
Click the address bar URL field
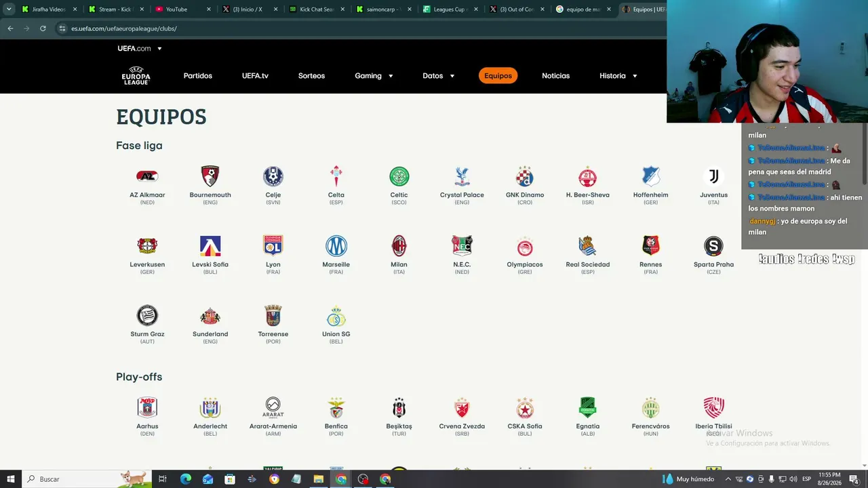pyautogui.click(x=359, y=28)
